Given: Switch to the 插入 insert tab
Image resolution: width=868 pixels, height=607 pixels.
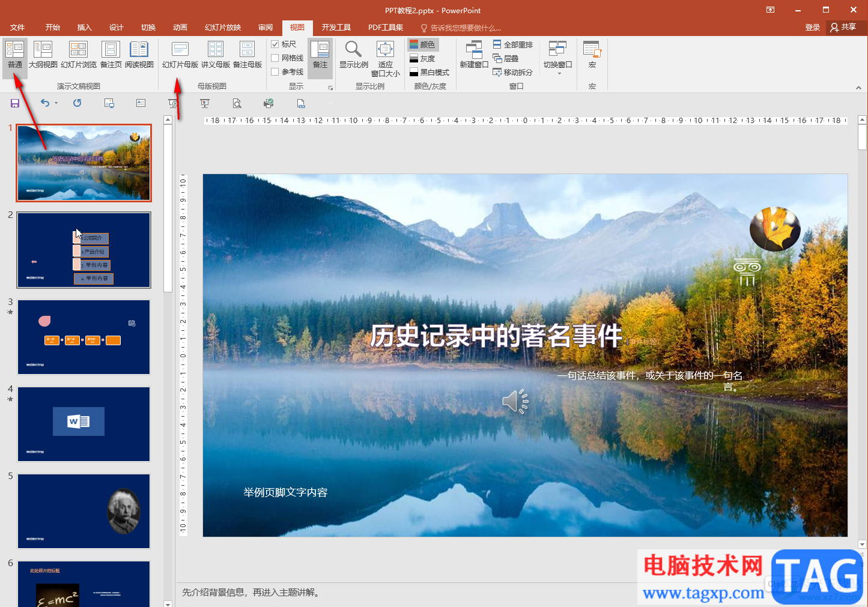Looking at the screenshot, I should coord(85,28).
